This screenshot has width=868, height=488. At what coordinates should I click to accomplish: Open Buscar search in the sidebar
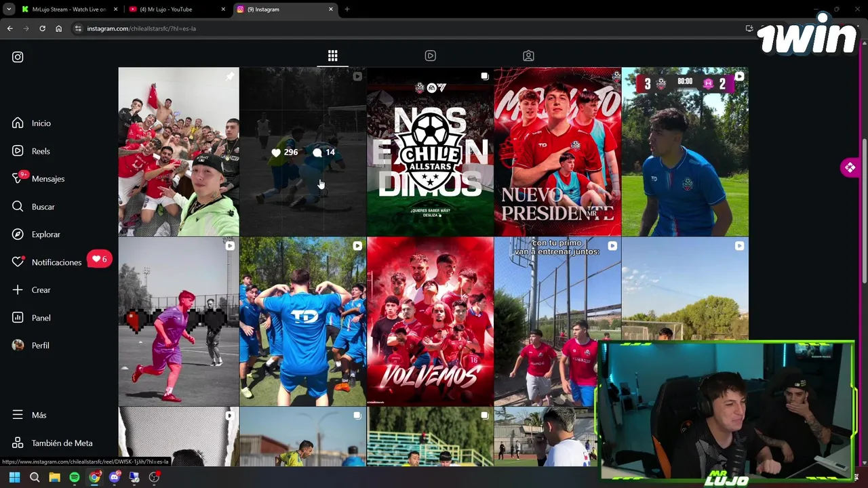pyautogui.click(x=43, y=207)
